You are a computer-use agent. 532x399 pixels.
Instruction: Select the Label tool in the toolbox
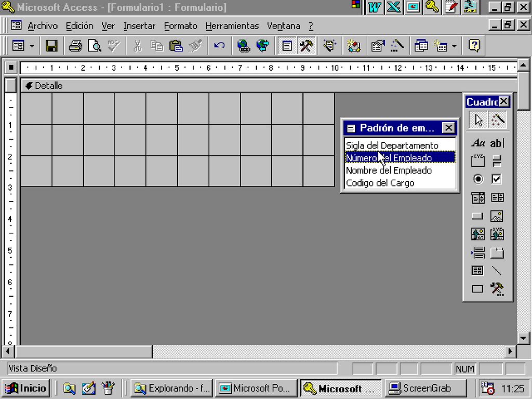(x=478, y=143)
